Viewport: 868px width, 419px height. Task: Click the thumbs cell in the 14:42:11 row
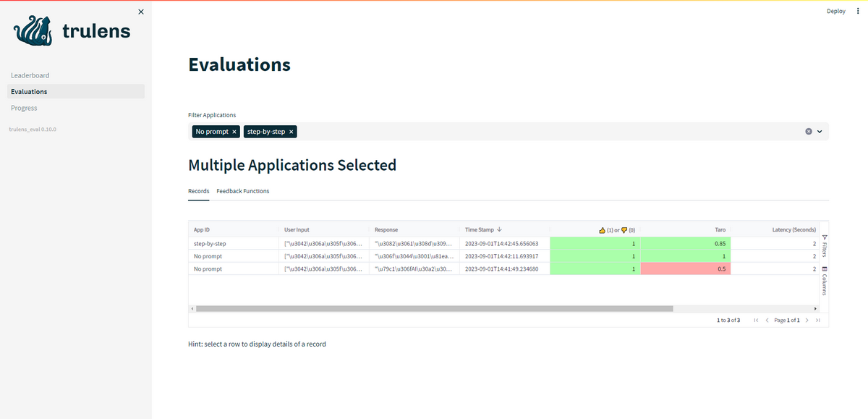point(595,256)
